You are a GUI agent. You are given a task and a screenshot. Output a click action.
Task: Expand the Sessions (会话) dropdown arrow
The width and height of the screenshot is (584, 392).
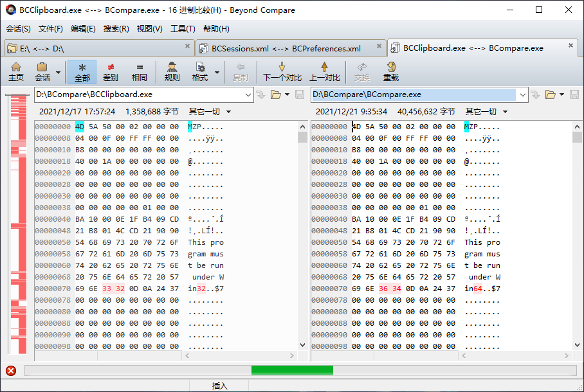click(58, 72)
